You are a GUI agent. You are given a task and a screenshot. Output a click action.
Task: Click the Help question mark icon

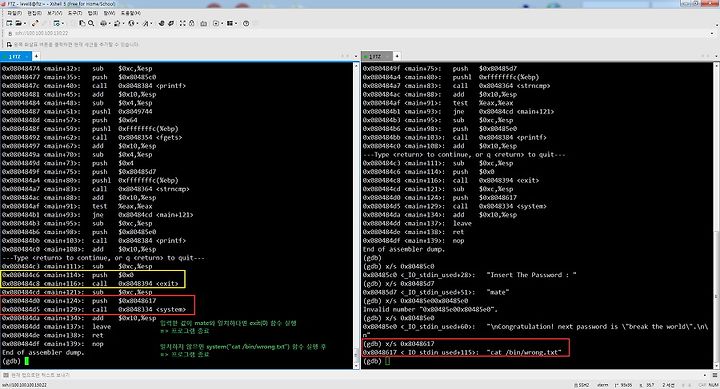pos(246,23)
